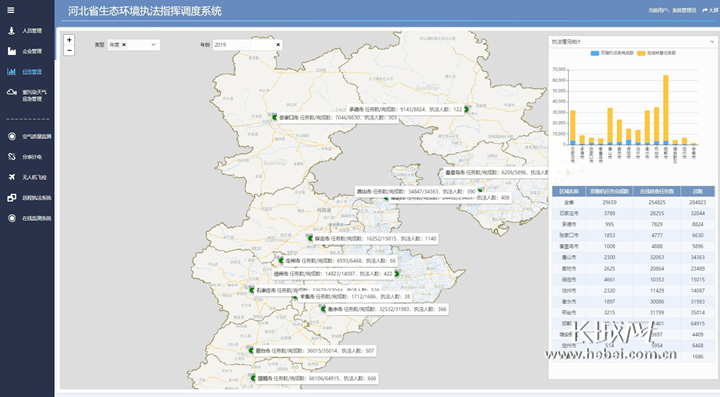The image size is (720, 397).
Task: Expand the 类型 dropdown arrow
Action: tap(153, 45)
